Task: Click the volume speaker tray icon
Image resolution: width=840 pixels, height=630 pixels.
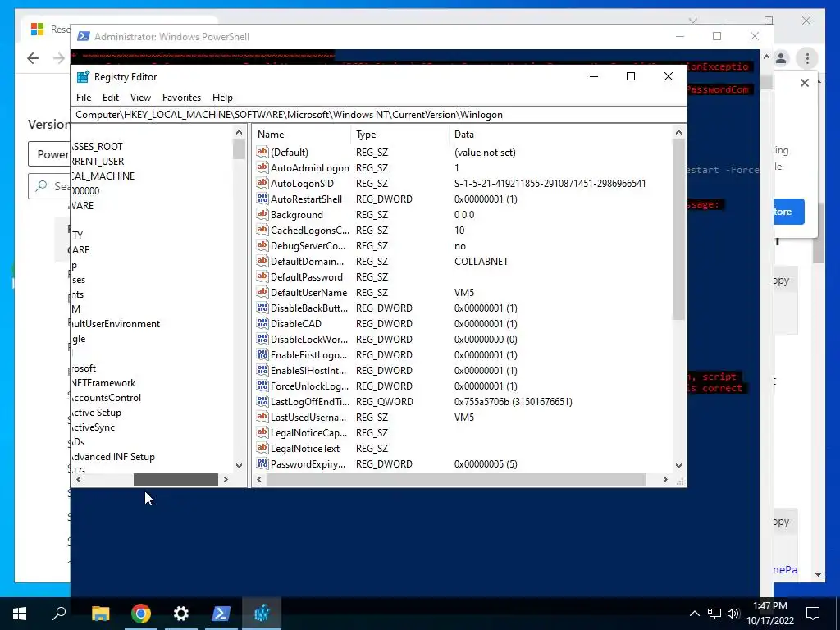Action: 733,614
